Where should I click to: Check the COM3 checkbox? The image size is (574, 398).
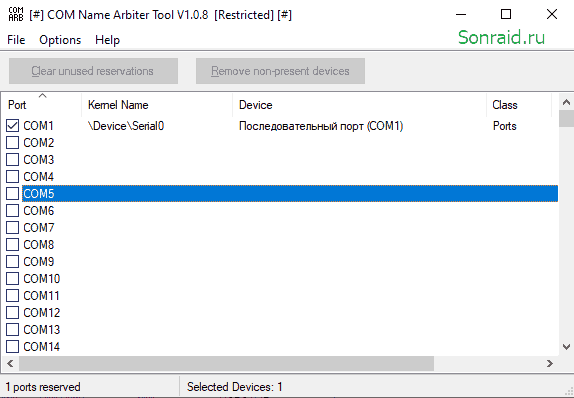12,159
